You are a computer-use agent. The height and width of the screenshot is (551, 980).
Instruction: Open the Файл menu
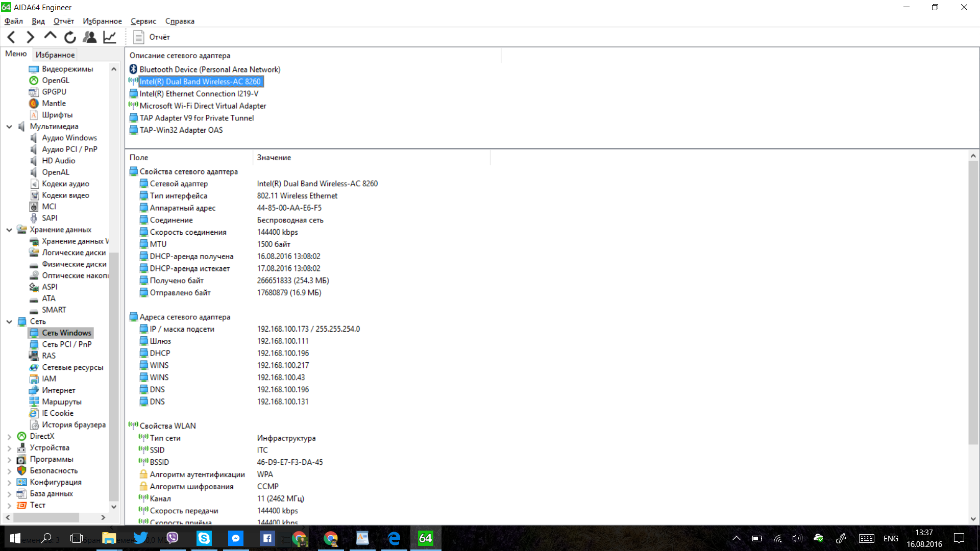[x=14, y=21]
